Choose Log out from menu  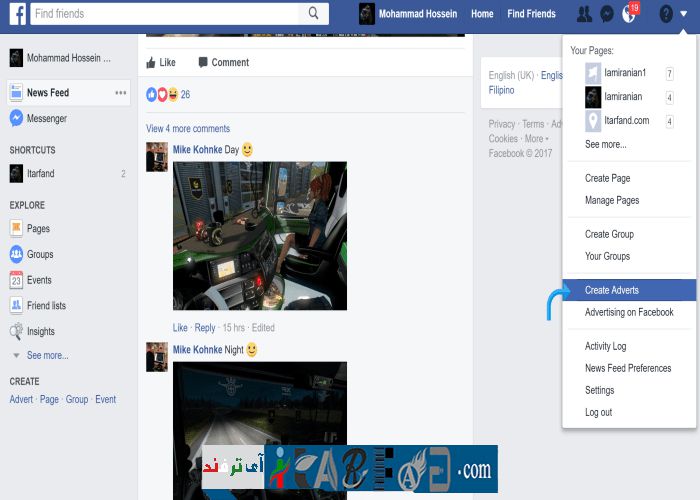pos(599,412)
